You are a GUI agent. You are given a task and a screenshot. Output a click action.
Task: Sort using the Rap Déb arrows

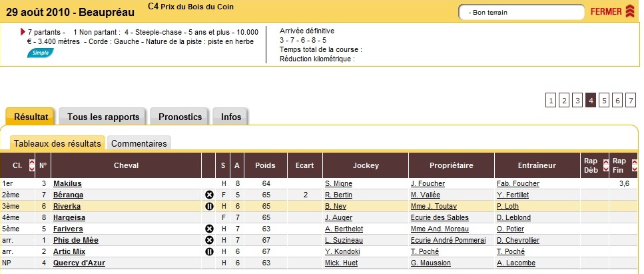pos(605,166)
